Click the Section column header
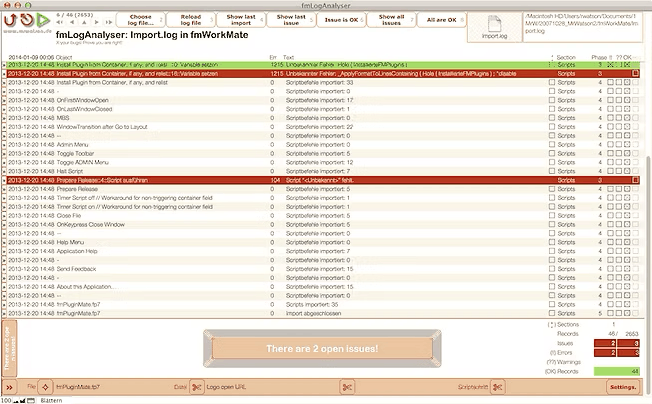 [x=566, y=57]
